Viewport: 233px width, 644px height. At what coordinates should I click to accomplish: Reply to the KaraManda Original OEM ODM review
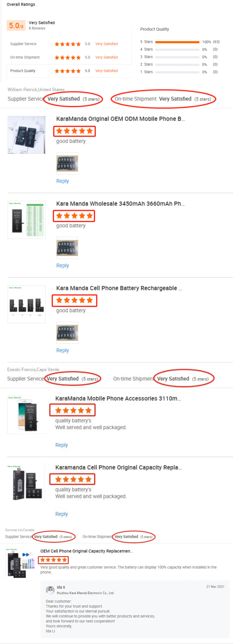point(62,181)
